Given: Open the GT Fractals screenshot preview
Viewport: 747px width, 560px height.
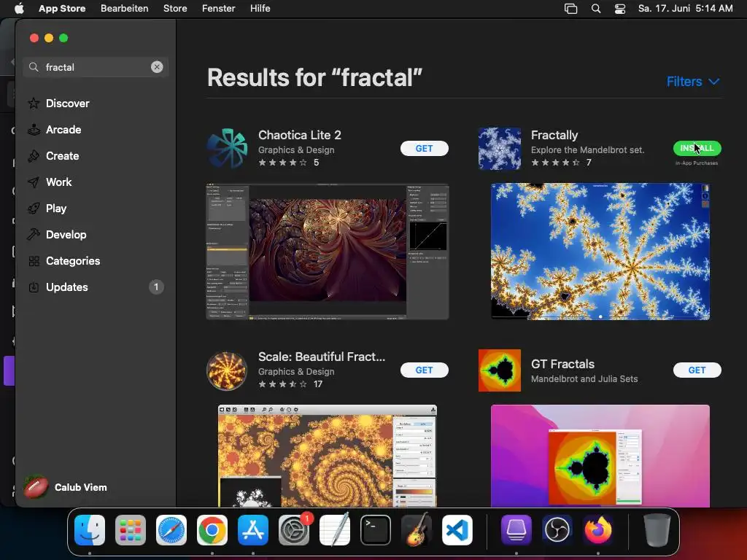Looking at the screenshot, I should tap(600, 456).
